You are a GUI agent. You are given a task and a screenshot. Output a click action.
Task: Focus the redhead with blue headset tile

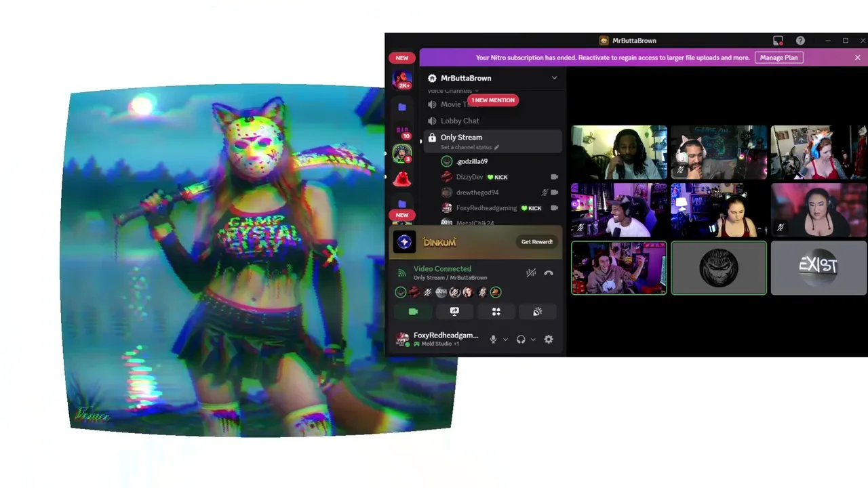point(818,152)
